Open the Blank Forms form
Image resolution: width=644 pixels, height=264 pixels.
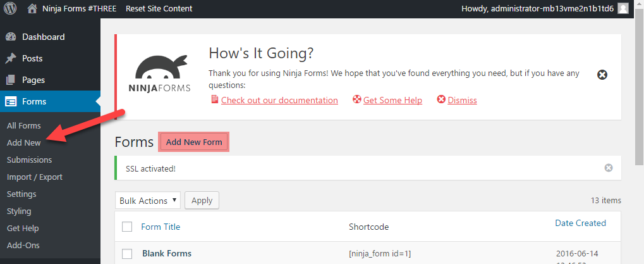click(167, 253)
